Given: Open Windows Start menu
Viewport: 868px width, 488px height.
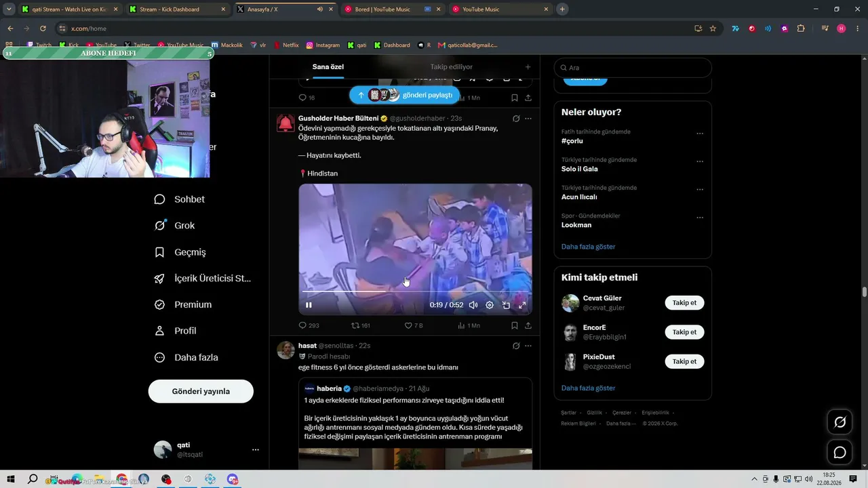Looking at the screenshot, I should 11,479.
